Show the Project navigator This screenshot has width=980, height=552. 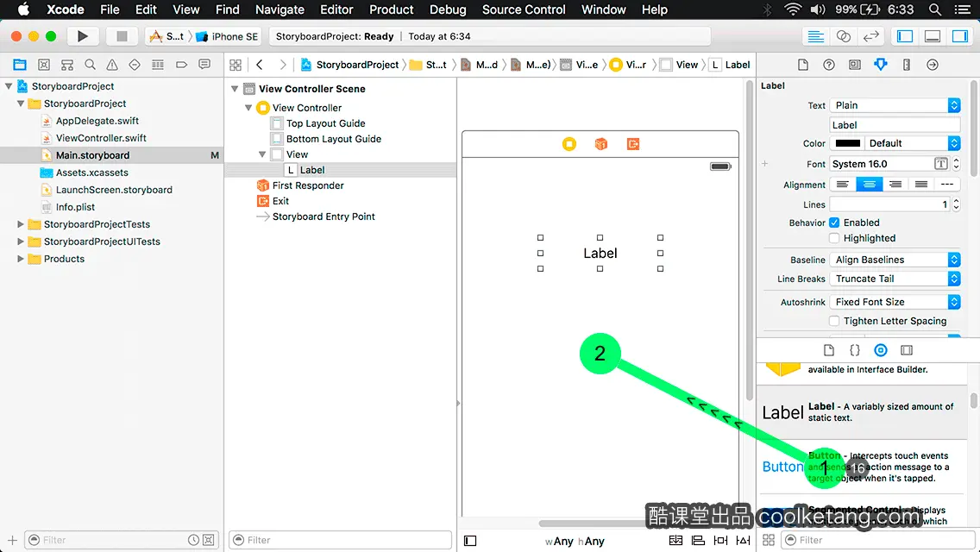point(19,65)
